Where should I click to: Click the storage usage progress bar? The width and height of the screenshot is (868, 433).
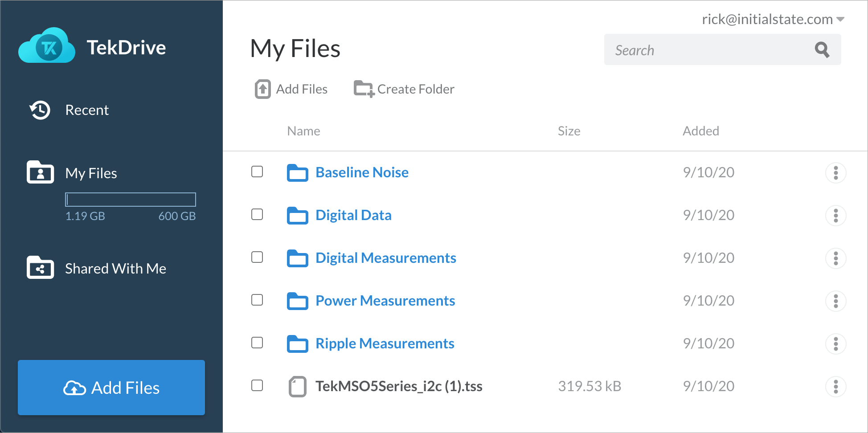[131, 200]
